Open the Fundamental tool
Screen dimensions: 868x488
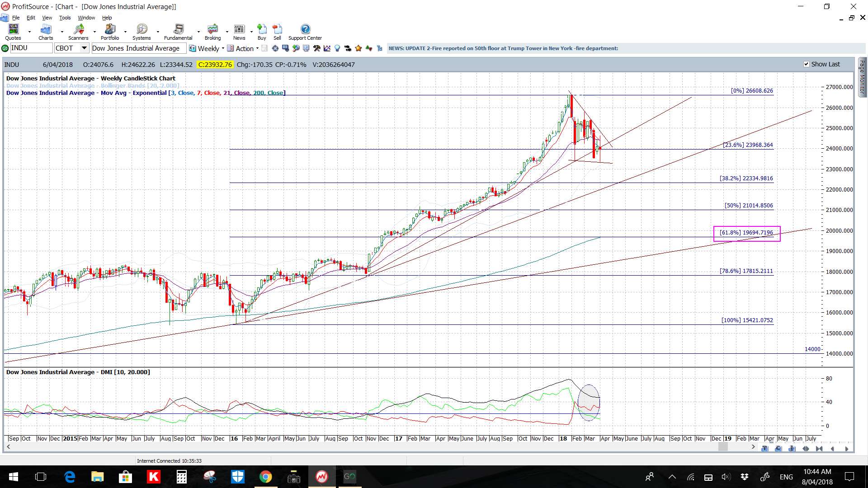[178, 32]
